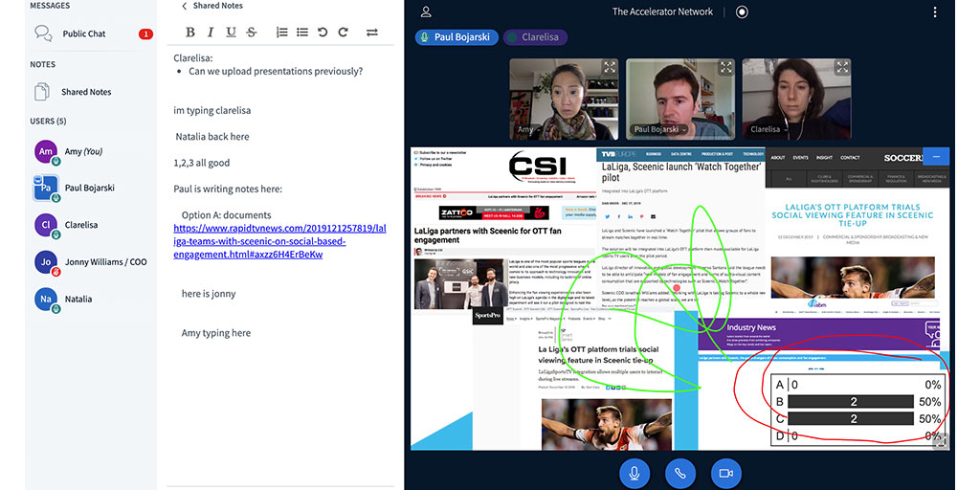The image size is (980, 490).
Task: Open Paul Bojarski's webcam name dropdown
Action: pyautogui.click(x=660, y=130)
